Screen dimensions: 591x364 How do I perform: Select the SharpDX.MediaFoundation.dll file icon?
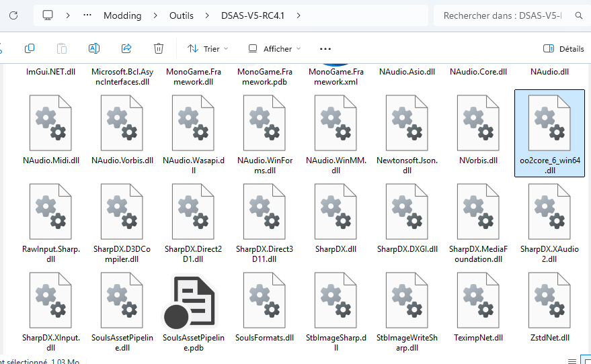click(x=478, y=212)
